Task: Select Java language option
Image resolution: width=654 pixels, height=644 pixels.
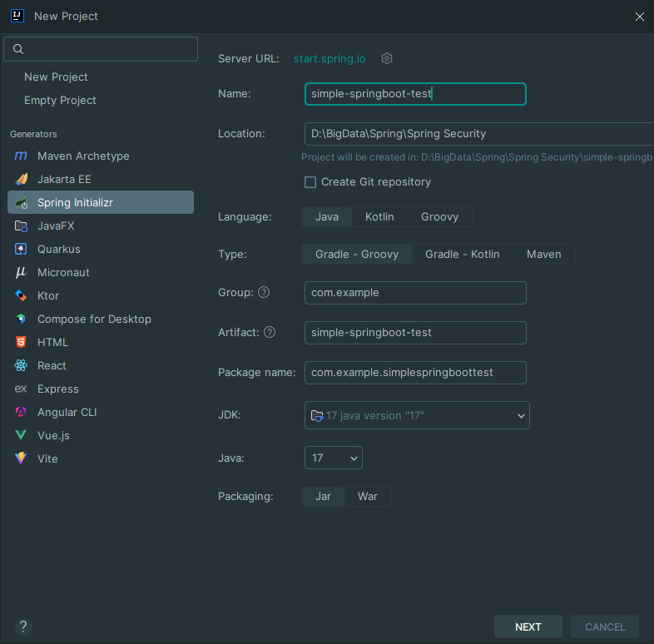Action: click(x=327, y=217)
